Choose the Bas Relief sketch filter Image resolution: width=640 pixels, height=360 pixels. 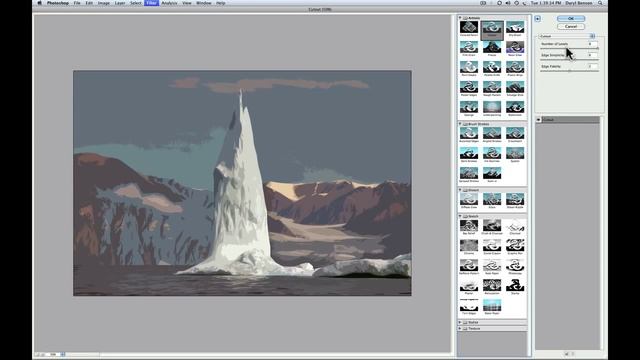pyautogui.click(x=469, y=226)
